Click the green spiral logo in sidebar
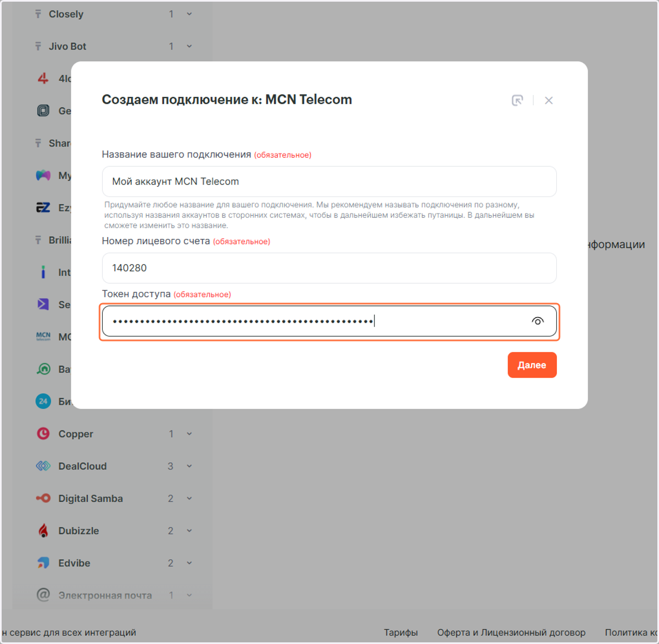Image resolution: width=659 pixels, height=644 pixels. click(x=43, y=369)
